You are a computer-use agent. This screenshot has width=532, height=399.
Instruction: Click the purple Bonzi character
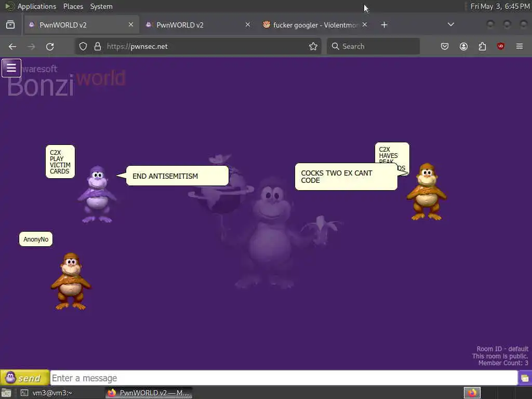[97, 194]
